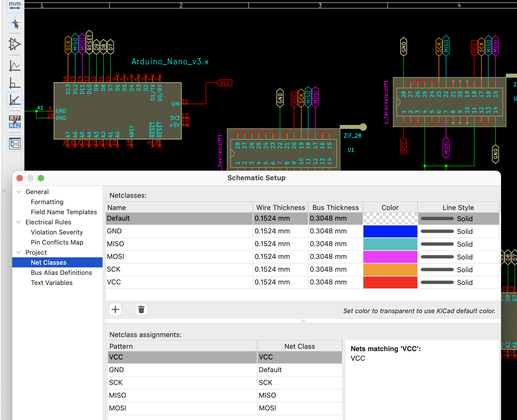
Task: Collapse the Electrical Rules section
Action: 19,222
